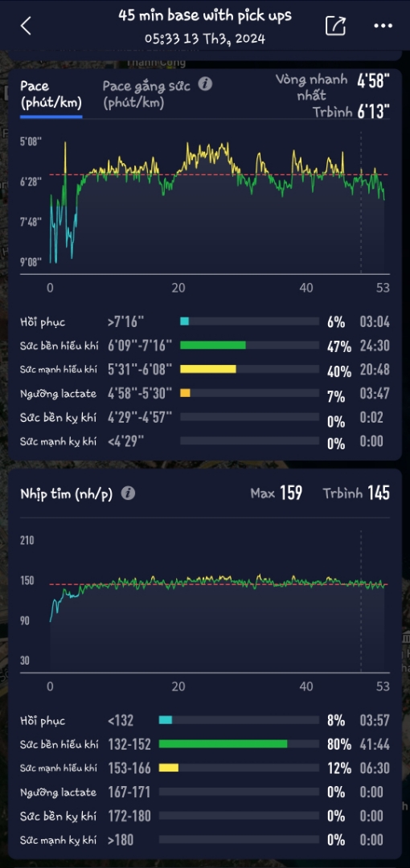Image resolution: width=410 pixels, height=868 pixels.
Task: Open info icon beside Pace gắng sức
Action: click(x=205, y=84)
